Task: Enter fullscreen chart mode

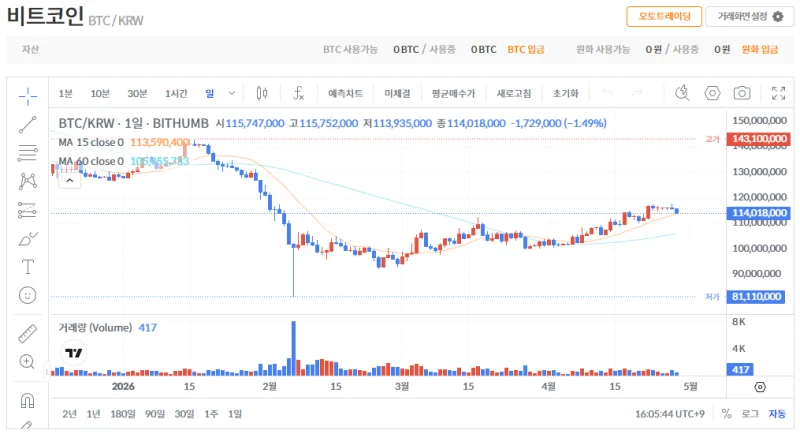Action: pos(778,93)
